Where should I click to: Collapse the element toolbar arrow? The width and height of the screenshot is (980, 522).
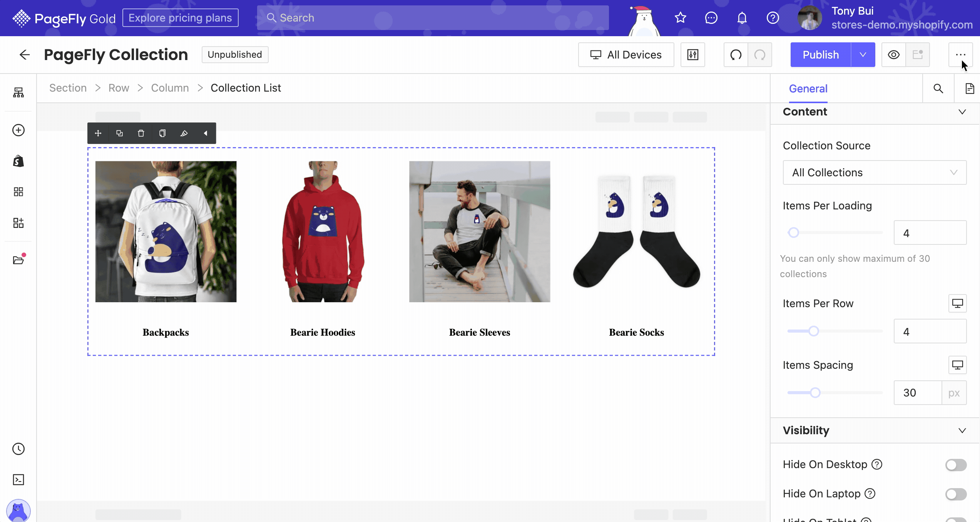[206, 133]
